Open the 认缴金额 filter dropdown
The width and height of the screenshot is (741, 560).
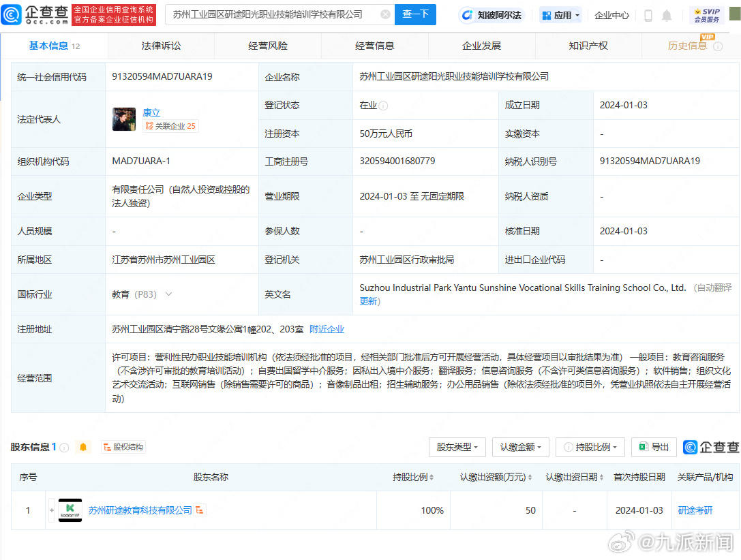[520, 447]
